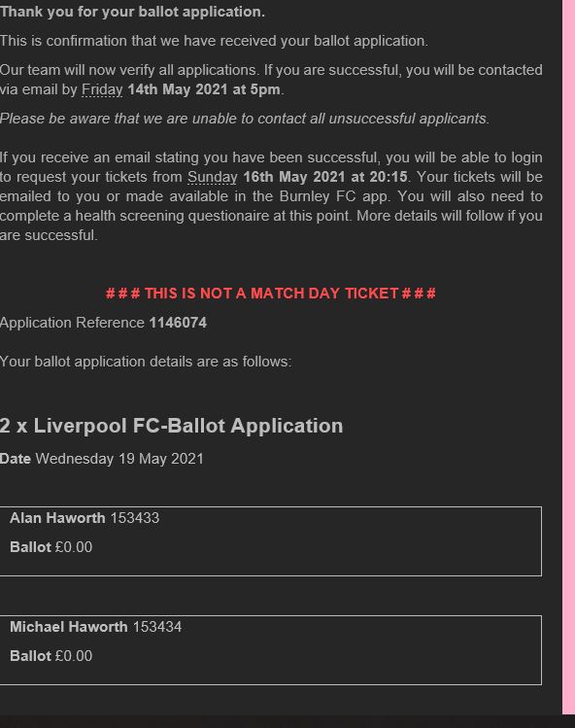Click the bold 14th May 2021 at 5pm text
This screenshot has height=728, width=575.
(x=204, y=89)
